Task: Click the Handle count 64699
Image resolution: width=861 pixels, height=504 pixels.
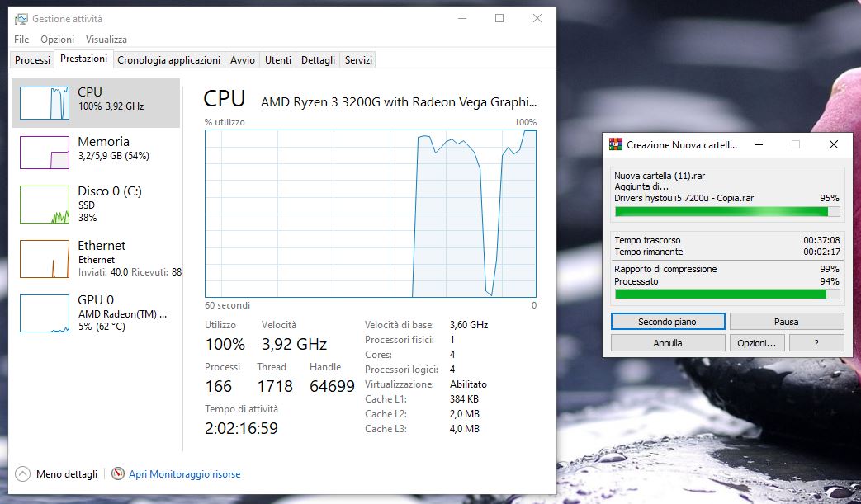Action: 332,386
